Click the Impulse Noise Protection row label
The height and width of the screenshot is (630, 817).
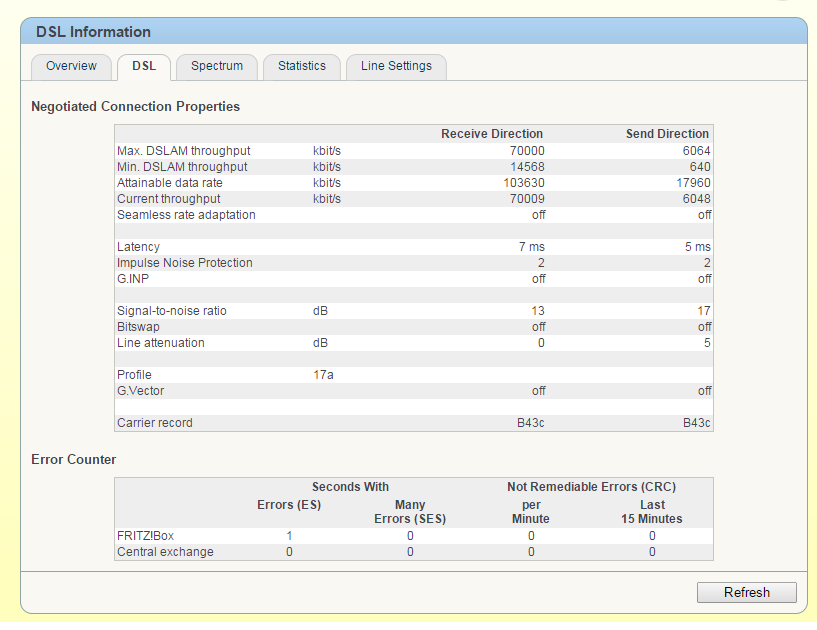[x=185, y=263]
